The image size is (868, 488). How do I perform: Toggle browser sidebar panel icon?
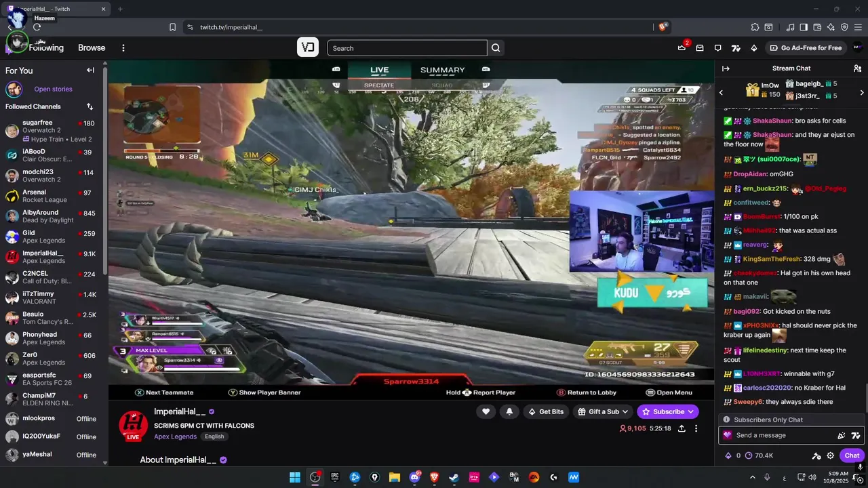click(804, 27)
